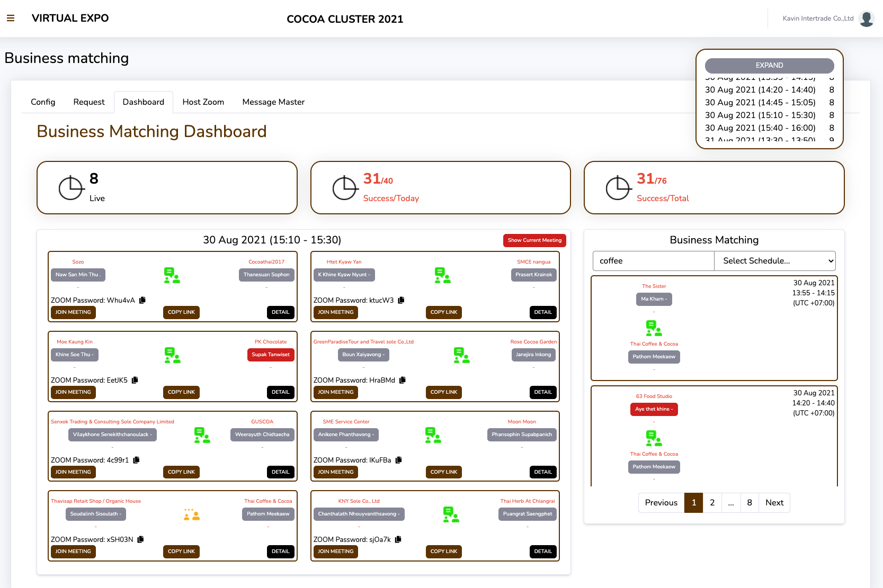Screen dimensions: 883x588
Task: Copy ZOOM password xSH03N icon
Action: [140, 539]
